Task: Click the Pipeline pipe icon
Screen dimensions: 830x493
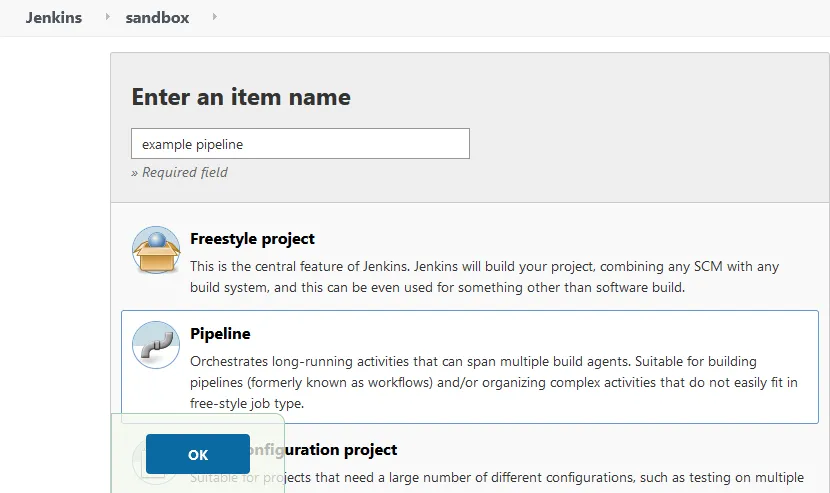Action: pos(156,345)
